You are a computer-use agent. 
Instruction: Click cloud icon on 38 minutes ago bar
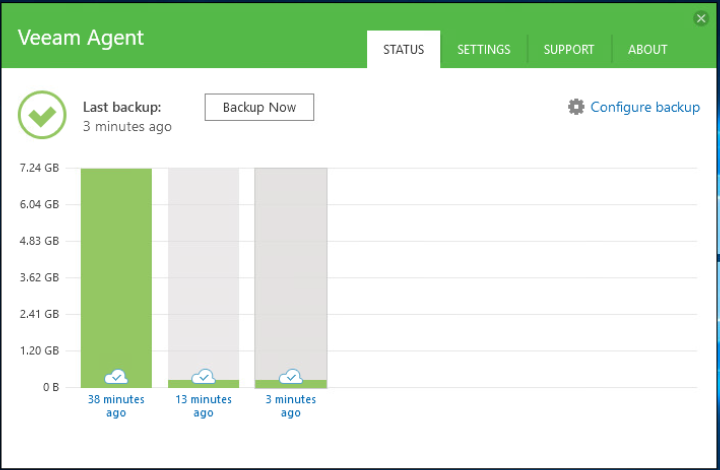tap(116, 376)
